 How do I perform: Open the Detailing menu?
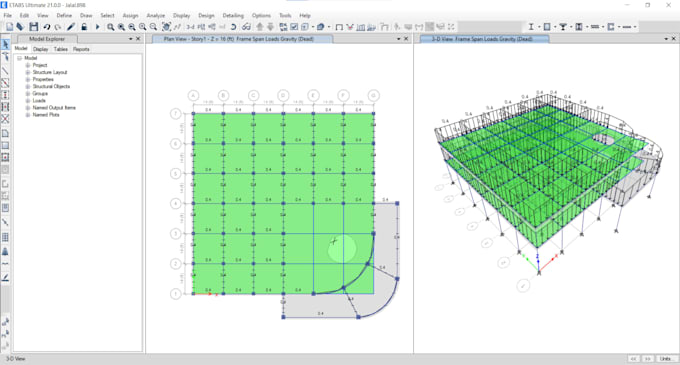[x=233, y=15]
